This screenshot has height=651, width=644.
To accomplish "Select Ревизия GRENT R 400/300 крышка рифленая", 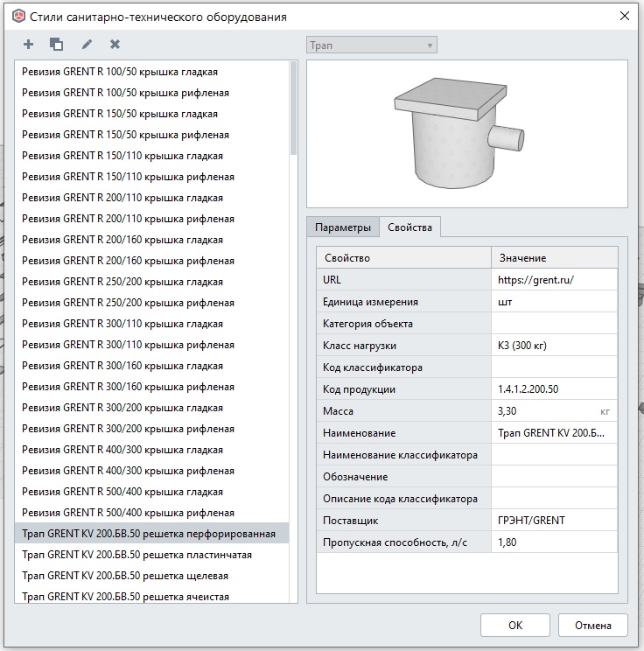I will tap(152, 471).
